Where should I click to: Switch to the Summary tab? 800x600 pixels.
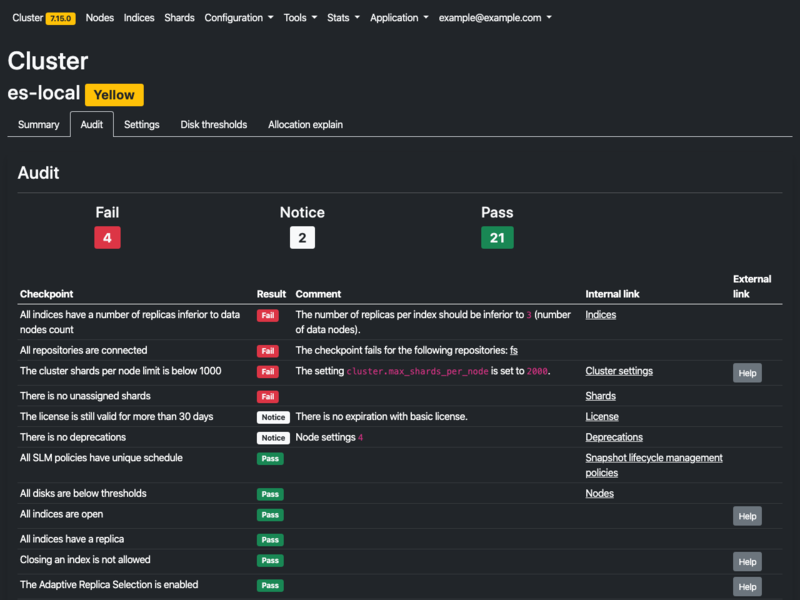(x=39, y=124)
